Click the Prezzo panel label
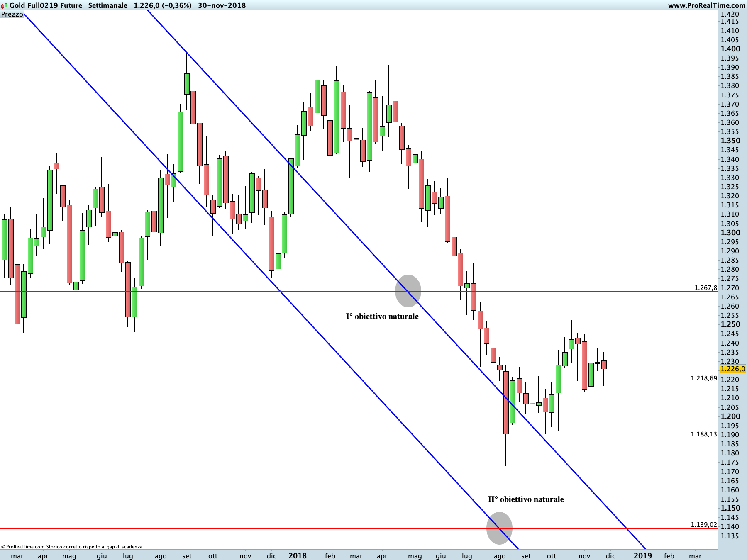 point(12,15)
